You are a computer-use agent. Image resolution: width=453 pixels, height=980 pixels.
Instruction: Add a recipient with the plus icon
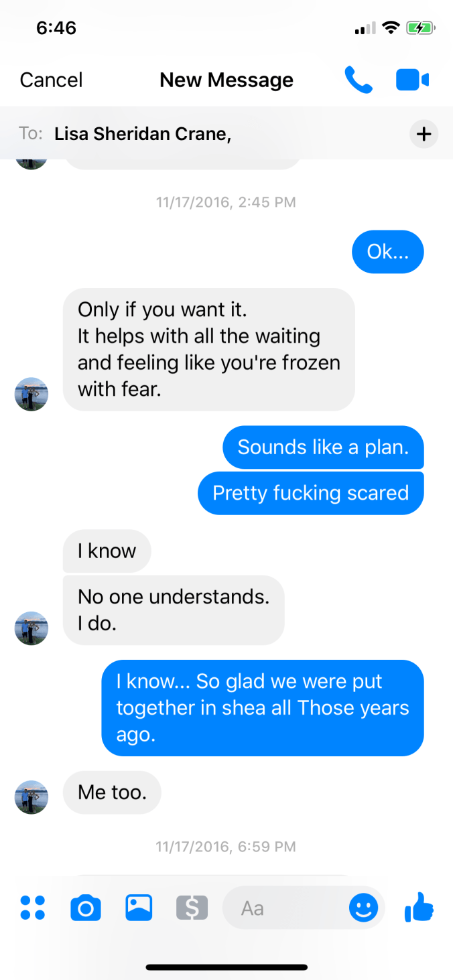tap(424, 134)
